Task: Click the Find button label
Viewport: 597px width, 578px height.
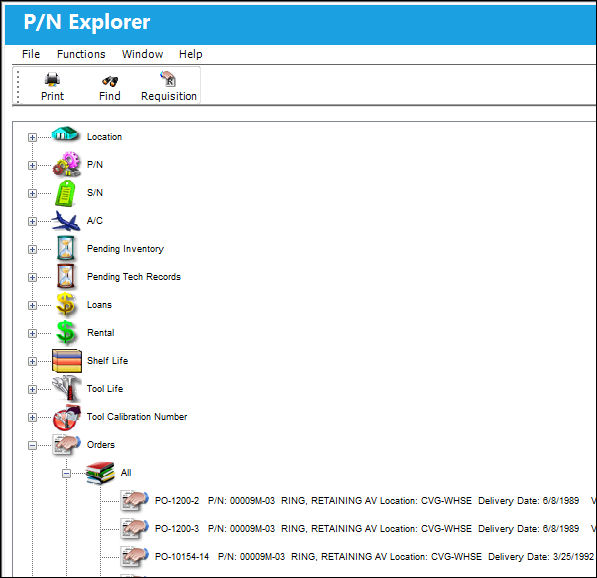Action: tap(110, 96)
